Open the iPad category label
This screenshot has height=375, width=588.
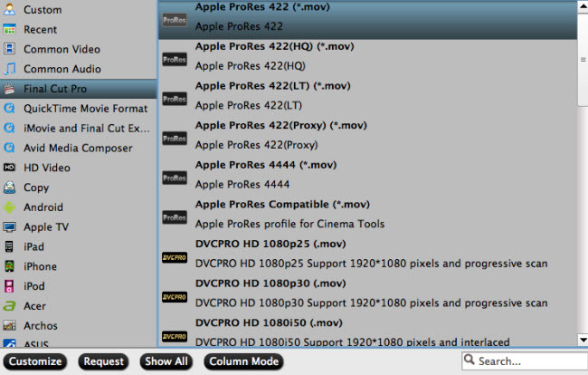click(33, 246)
